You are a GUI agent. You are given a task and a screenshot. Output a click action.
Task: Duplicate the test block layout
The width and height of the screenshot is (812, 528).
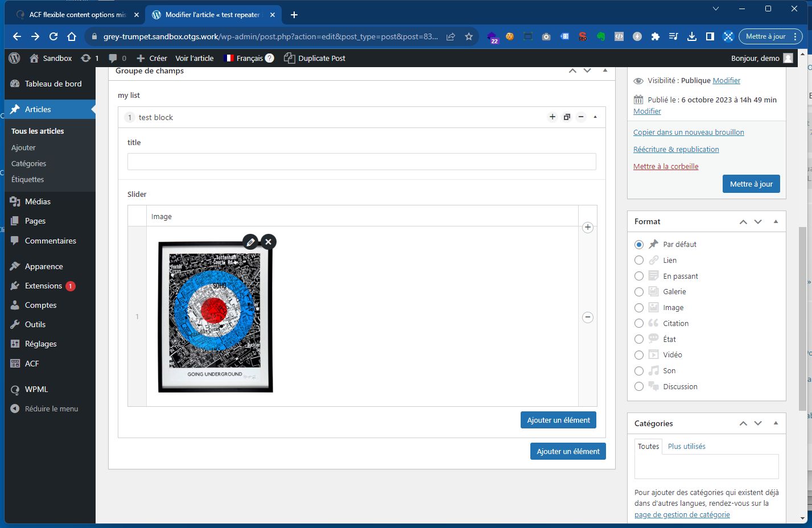coord(567,117)
